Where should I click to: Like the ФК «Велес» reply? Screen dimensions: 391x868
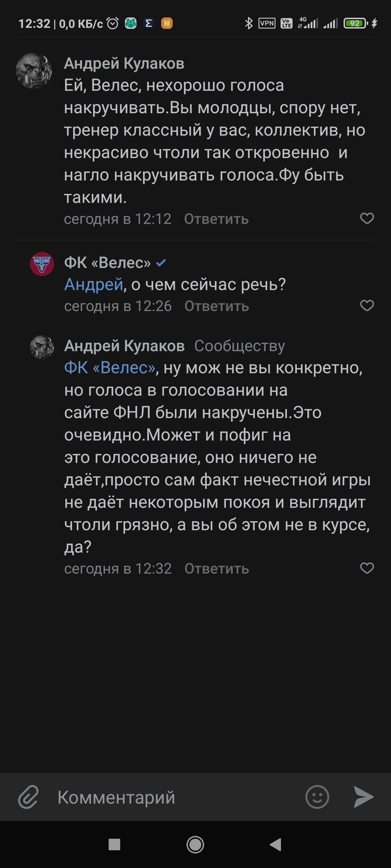pyautogui.click(x=367, y=306)
